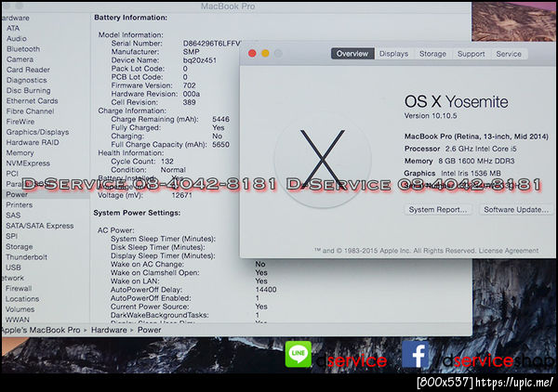This screenshot has width=558, height=392.
Task: Select WWAN in the network section
Action: 18,320
